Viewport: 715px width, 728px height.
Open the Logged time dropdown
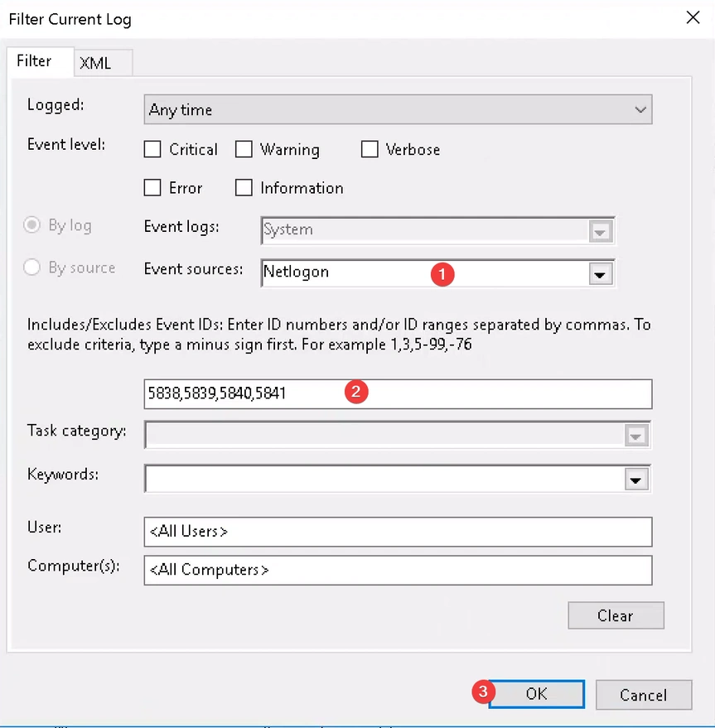[x=398, y=109]
